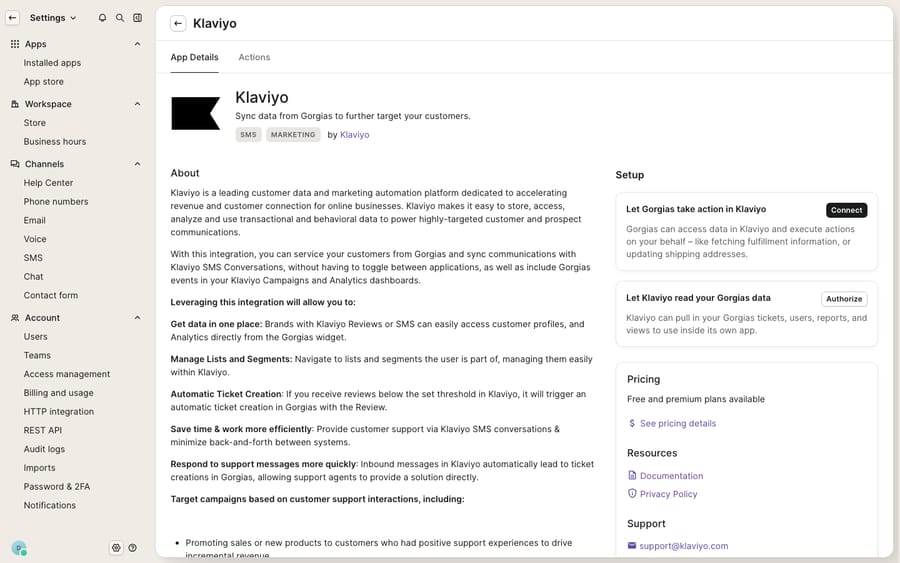The width and height of the screenshot is (900, 563).
Task: Collapse the Account section chevron
Action: click(137, 318)
